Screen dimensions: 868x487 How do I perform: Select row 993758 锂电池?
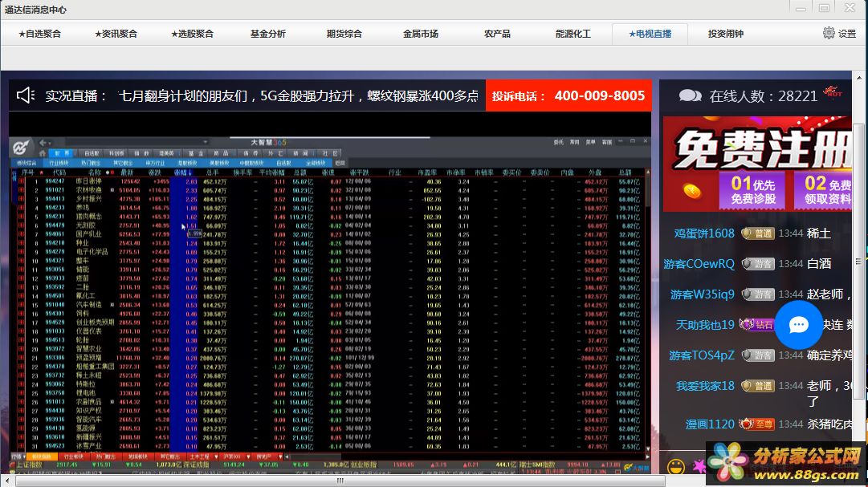tap(331, 393)
